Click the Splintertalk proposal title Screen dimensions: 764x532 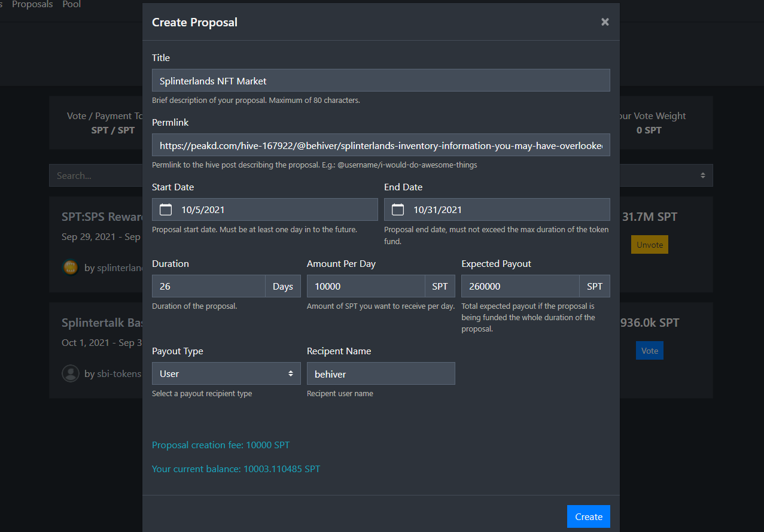(102, 323)
